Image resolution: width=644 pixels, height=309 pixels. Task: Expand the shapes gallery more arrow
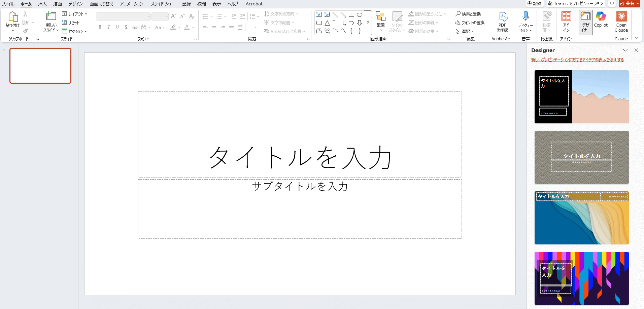click(368, 23)
